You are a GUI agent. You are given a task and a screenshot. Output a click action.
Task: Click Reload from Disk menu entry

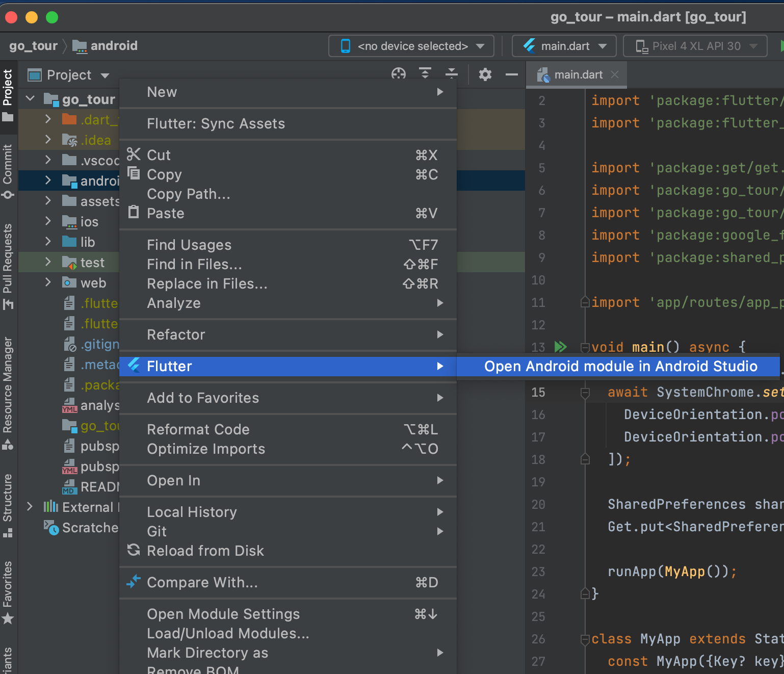pos(205,551)
